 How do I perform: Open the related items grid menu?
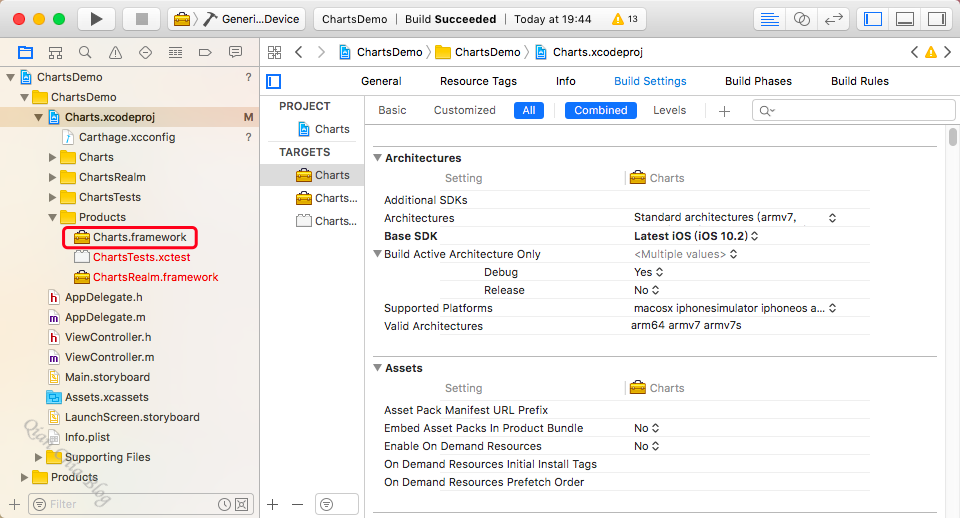(274, 53)
